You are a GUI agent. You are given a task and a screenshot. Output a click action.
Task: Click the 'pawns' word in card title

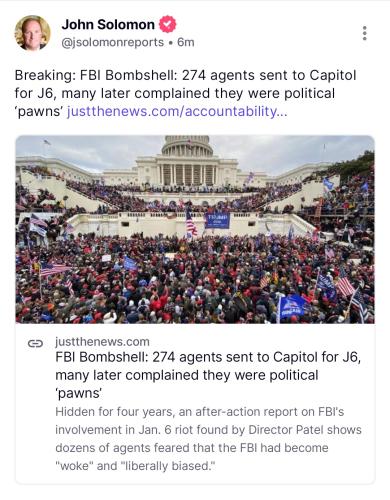79,393
